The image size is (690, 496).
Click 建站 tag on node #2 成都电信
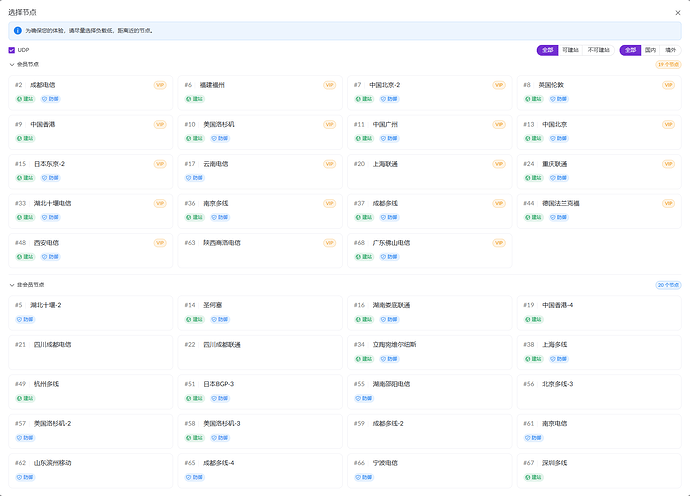[x=26, y=99]
